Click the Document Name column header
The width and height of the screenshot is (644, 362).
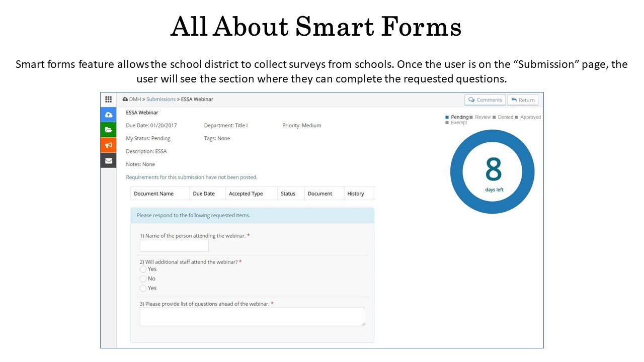point(154,194)
